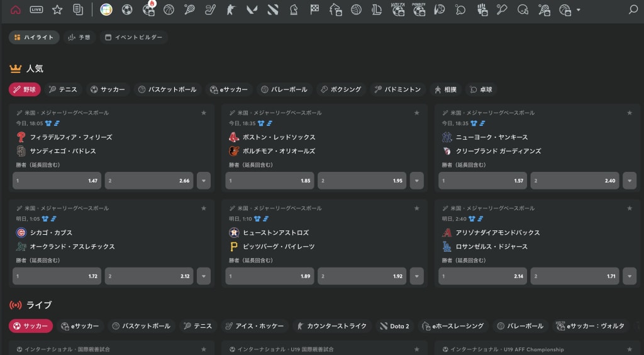Select ボクシング in popular sports chips
644x355 pixels.
point(341,89)
